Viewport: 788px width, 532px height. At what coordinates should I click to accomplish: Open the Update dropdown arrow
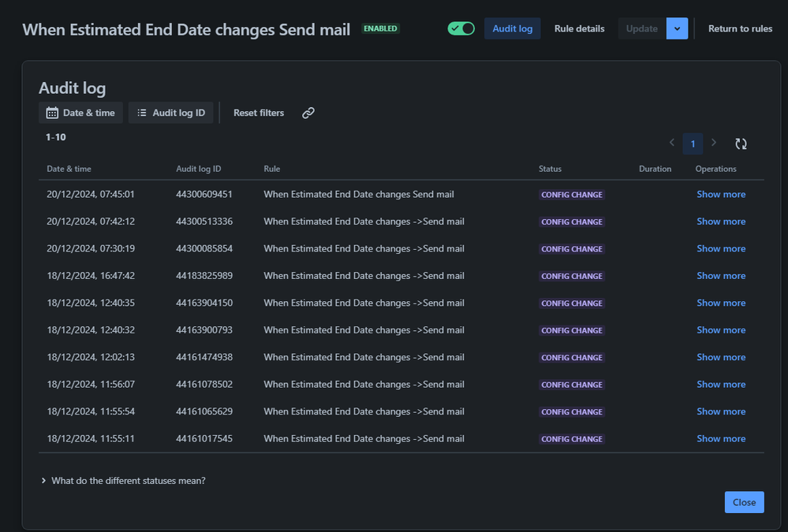(677, 28)
